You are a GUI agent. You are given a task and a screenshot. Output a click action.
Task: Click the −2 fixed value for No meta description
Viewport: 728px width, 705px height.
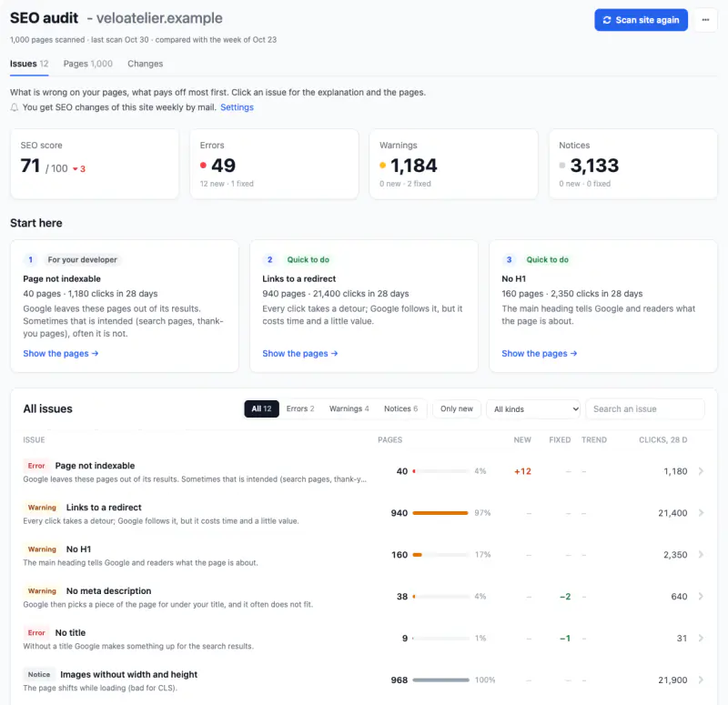[x=565, y=597]
